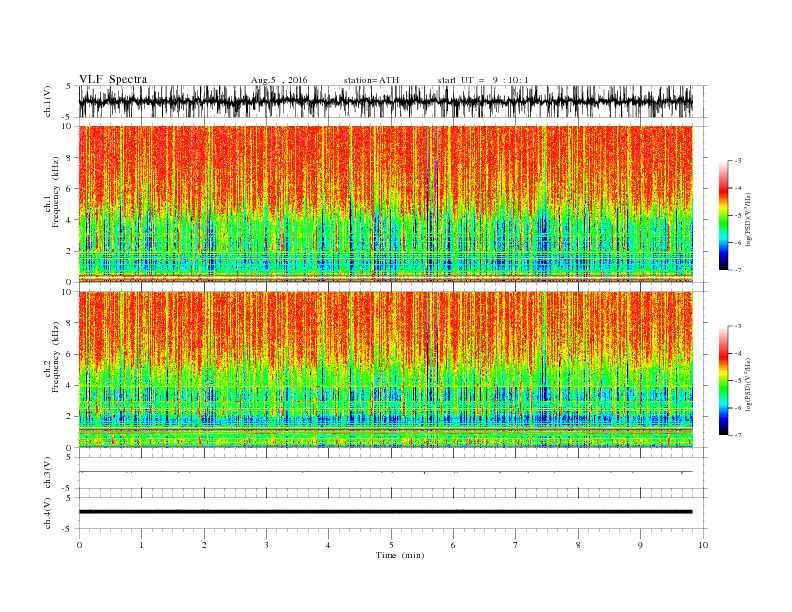
Task: Click the '10' tick at the time axis end
Action: (703, 545)
